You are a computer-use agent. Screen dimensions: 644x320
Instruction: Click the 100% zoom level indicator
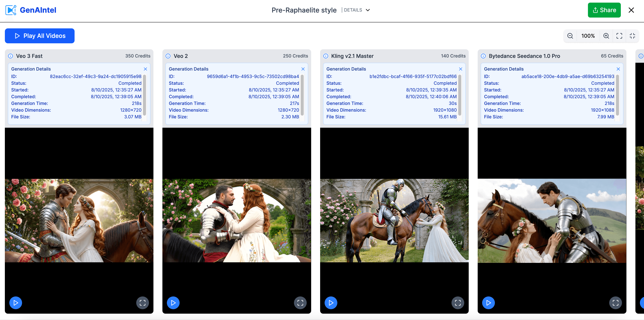pos(588,36)
